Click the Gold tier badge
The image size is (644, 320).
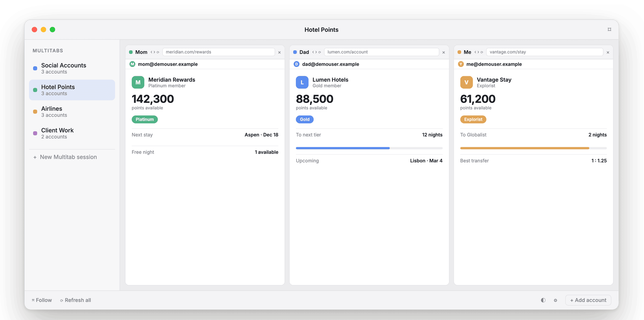305,119
